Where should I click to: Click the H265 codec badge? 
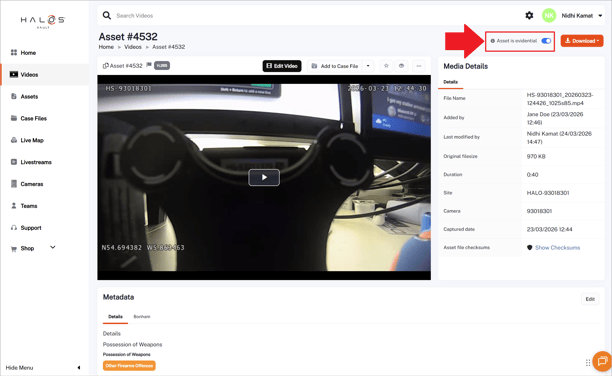tap(162, 66)
